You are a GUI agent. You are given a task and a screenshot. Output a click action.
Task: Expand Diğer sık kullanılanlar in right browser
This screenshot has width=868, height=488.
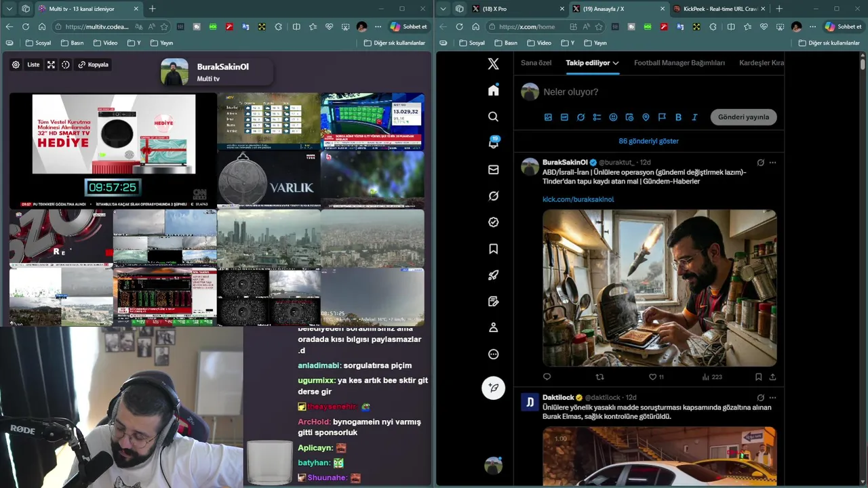tap(829, 43)
